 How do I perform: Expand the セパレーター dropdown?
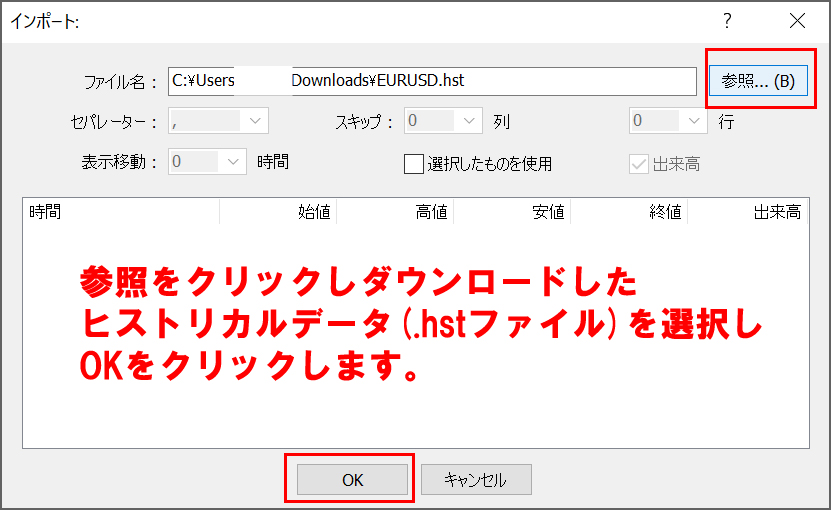(x=218, y=121)
